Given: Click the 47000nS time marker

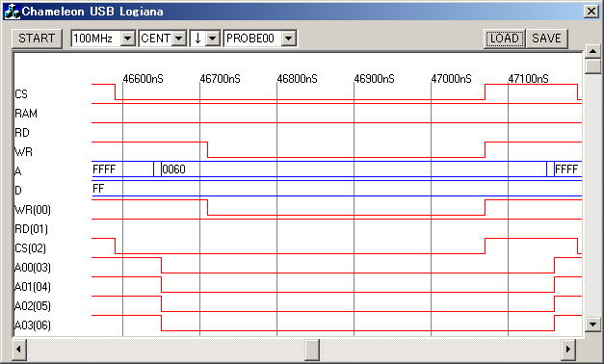Looking at the screenshot, I should click(x=452, y=79).
